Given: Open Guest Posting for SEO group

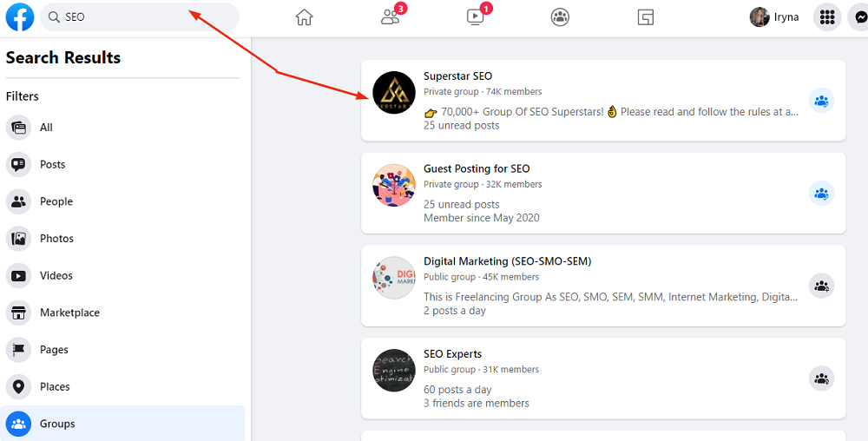Looking at the screenshot, I should pos(477,168).
